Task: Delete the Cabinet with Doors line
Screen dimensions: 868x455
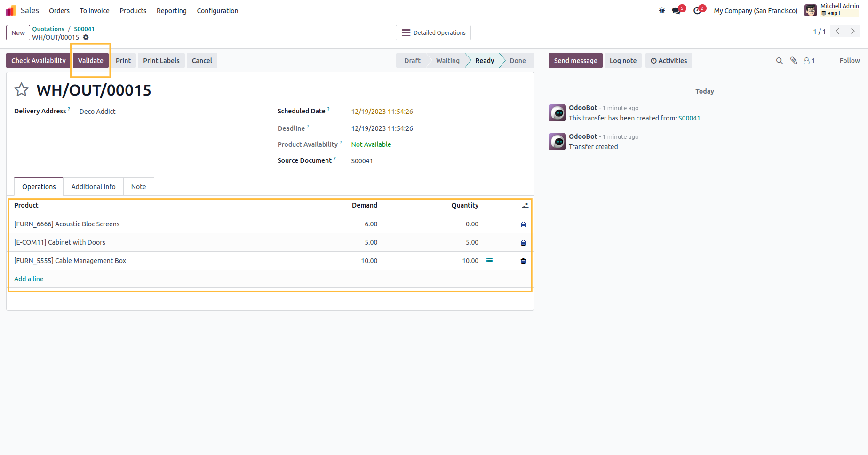Action: (523, 243)
